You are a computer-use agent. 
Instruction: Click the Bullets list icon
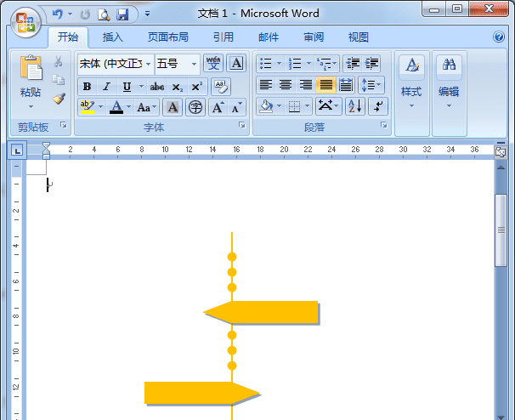(266, 63)
